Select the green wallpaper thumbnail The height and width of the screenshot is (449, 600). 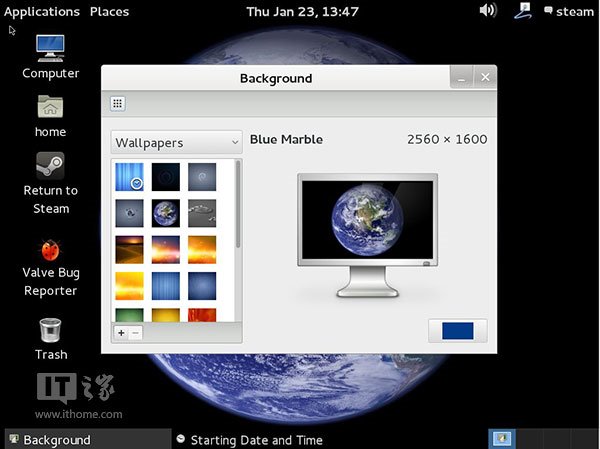coord(129,315)
